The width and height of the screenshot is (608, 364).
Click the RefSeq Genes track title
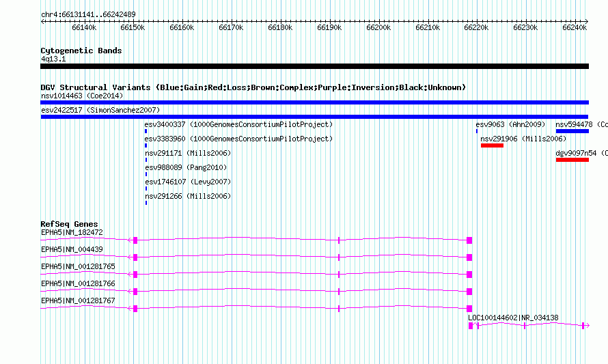click(69, 224)
